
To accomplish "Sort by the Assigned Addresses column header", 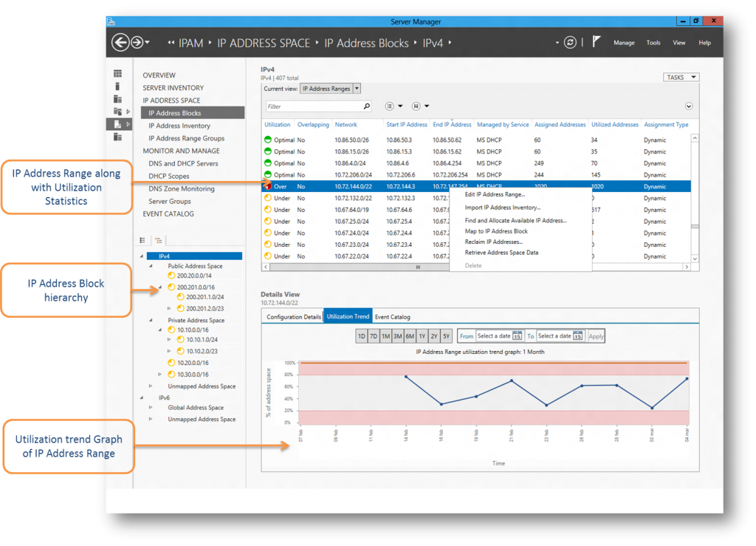I will coord(560,124).
